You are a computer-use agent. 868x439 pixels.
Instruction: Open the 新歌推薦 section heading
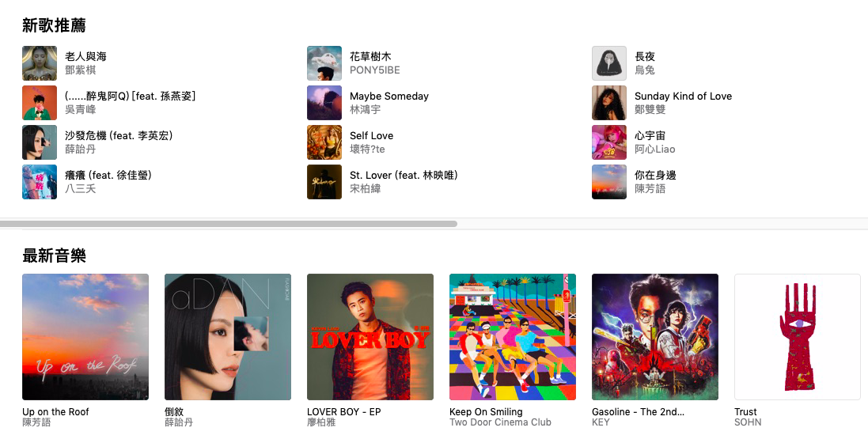pos(55,25)
